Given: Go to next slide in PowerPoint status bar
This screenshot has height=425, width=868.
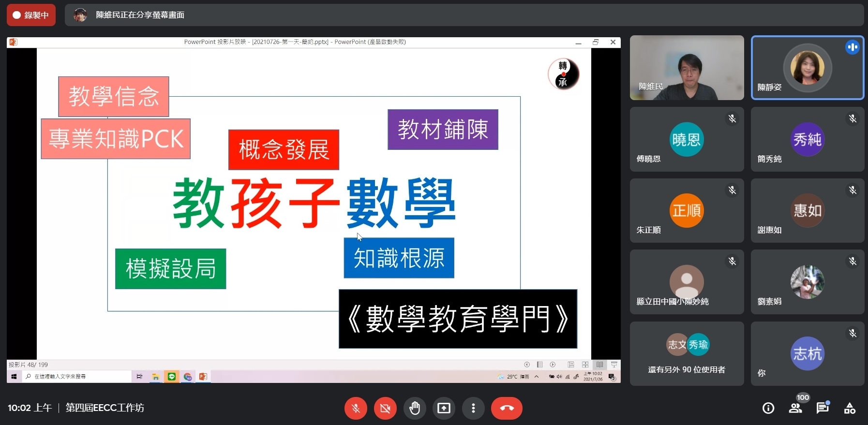Looking at the screenshot, I should click(x=553, y=365).
